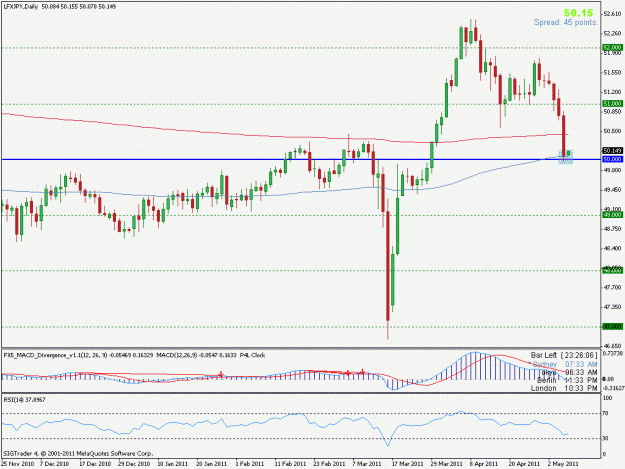Click the green 49.000 level tag
Image resolution: width=625 pixels, height=469 pixels.
click(613, 215)
